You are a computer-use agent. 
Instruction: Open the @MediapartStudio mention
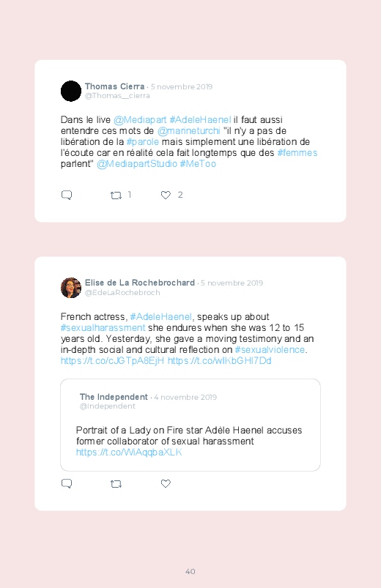click(137, 164)
